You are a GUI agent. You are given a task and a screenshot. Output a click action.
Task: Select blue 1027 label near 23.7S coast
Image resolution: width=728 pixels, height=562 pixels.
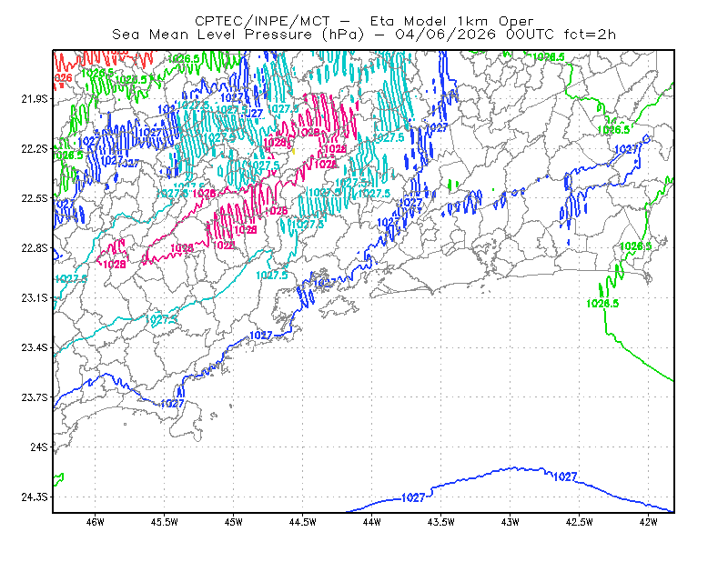[172, 404]
